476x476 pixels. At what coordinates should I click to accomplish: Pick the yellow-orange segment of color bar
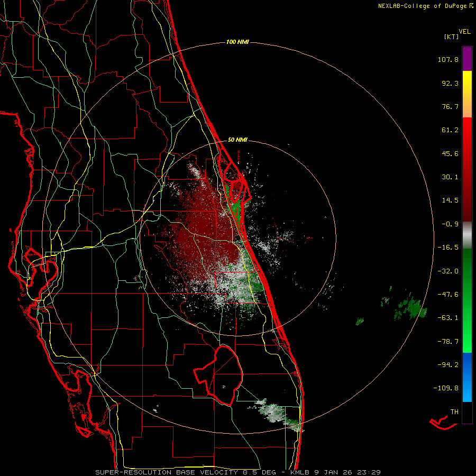tap(467, 94)
